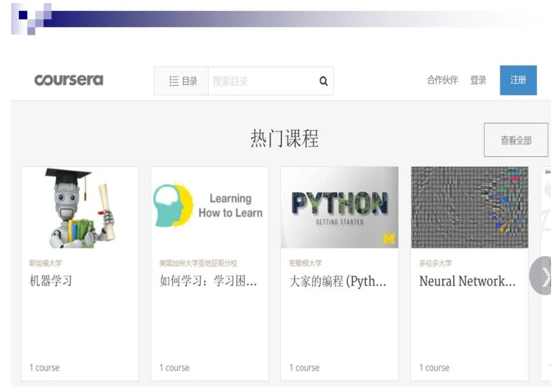The image size is (552, 392).
Task: Click the 密歇根大学 university label
Action: pos(305,263)
